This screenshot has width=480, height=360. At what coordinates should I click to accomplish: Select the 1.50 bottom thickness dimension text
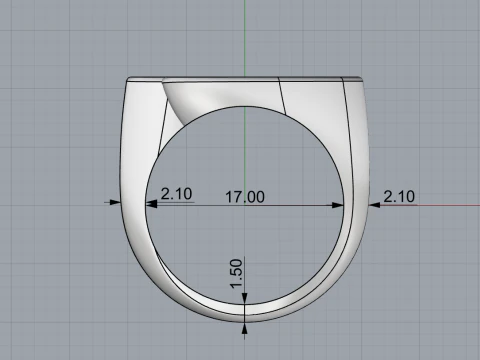point(236,274)
